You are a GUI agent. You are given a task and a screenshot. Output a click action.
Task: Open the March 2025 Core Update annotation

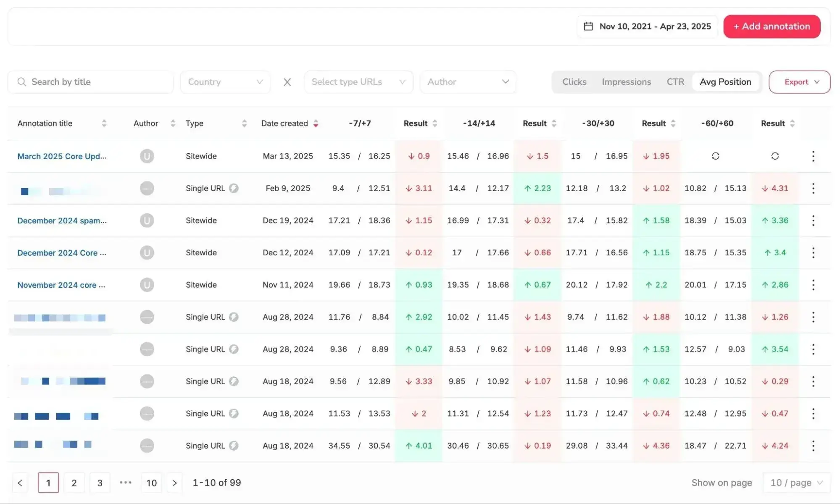[x=61, y=156]
